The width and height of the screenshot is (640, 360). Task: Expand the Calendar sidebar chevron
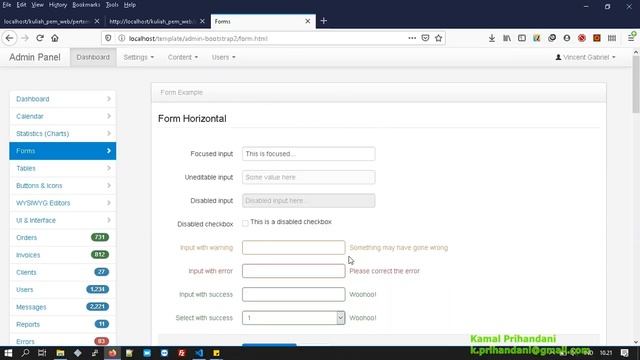(109, 116)
